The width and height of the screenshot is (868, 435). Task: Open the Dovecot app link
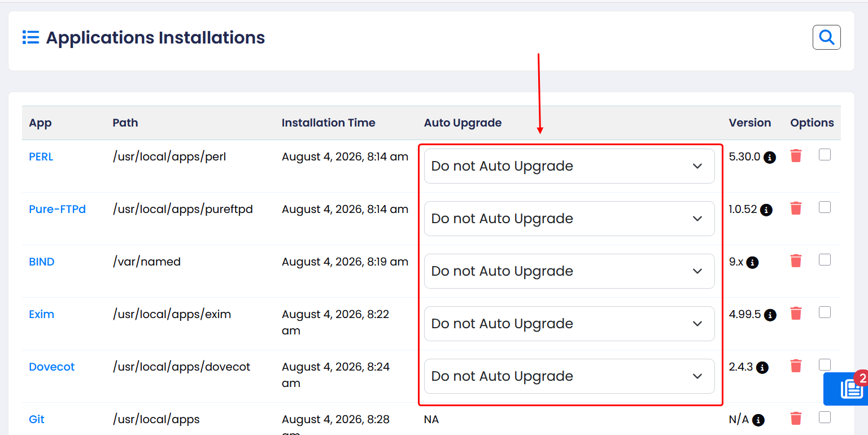51,367
